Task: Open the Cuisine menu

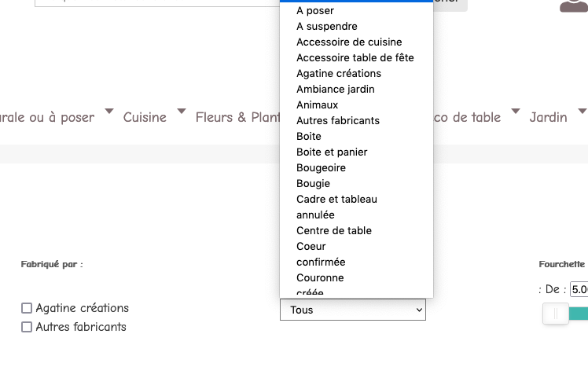Action: tap(145, 117)
